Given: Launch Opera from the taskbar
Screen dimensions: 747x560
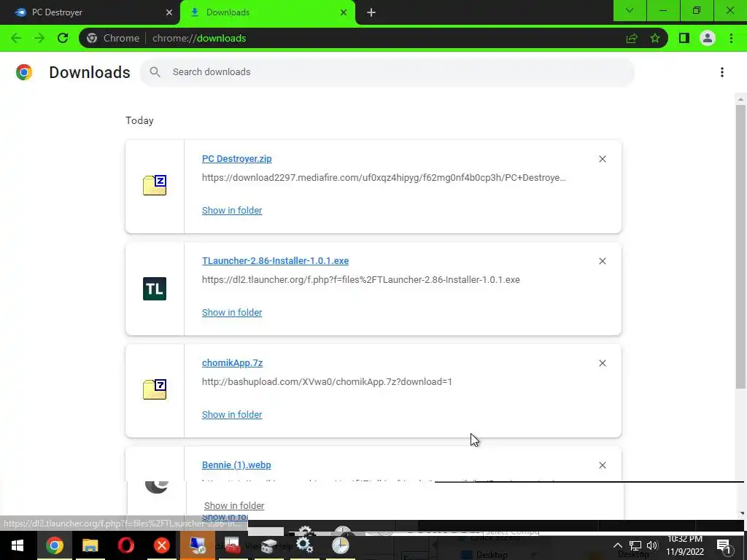Looking at the screenshot, I should pos(125,545).
